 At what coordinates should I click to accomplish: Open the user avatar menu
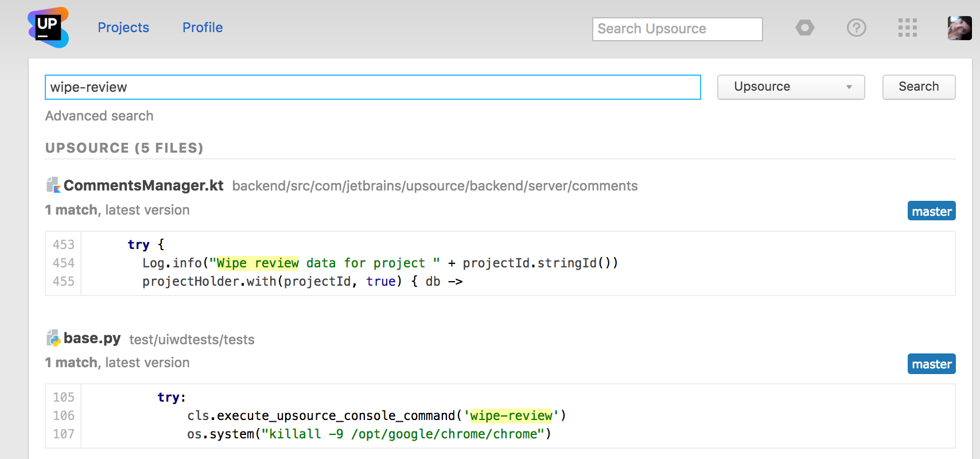point(960,28)
